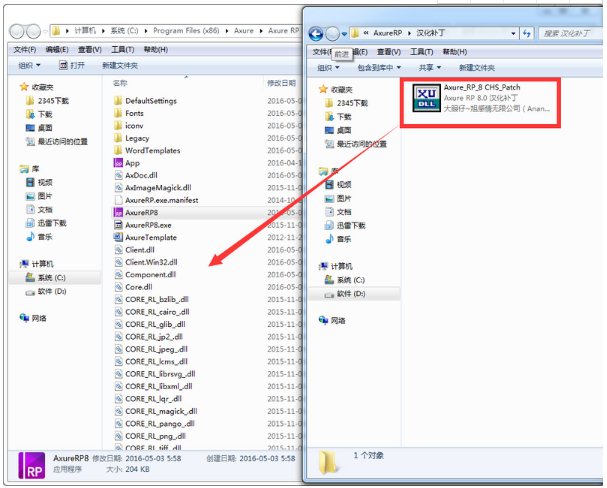
Task: Select 图片 library in right window sidebar
Action: pyautogui.click(x=338, y=198)
